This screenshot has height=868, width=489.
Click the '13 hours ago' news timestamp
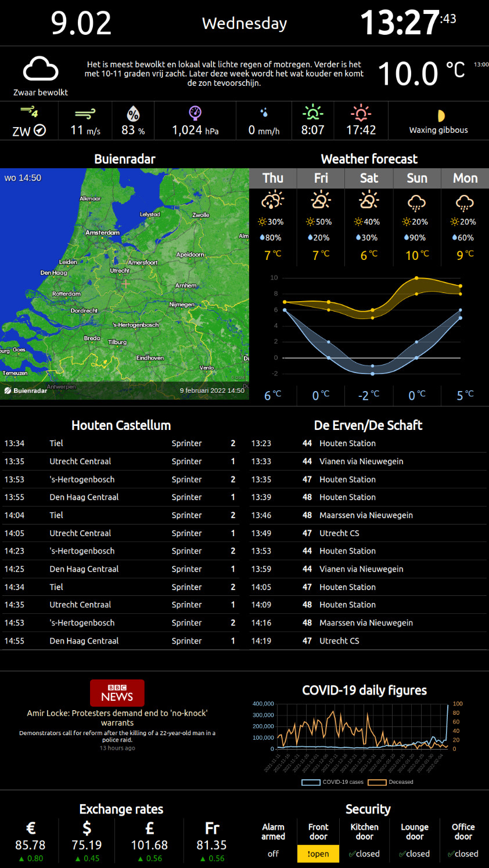pyautogui.click(x=117, y=748)
